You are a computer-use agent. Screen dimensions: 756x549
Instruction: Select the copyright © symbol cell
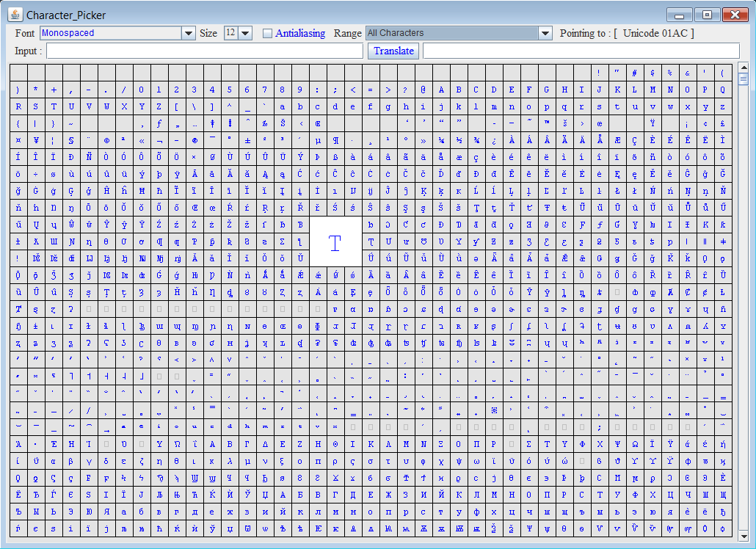106,140
